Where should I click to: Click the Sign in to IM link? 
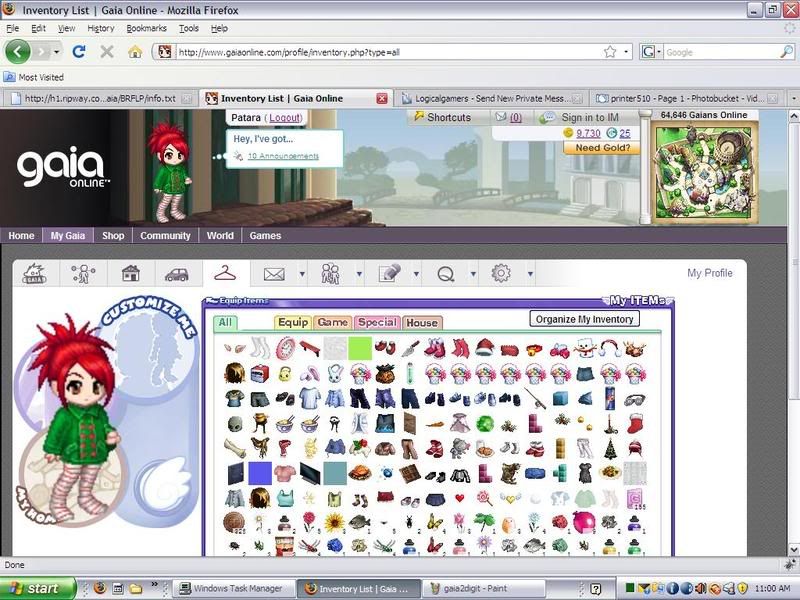(590, 117)
